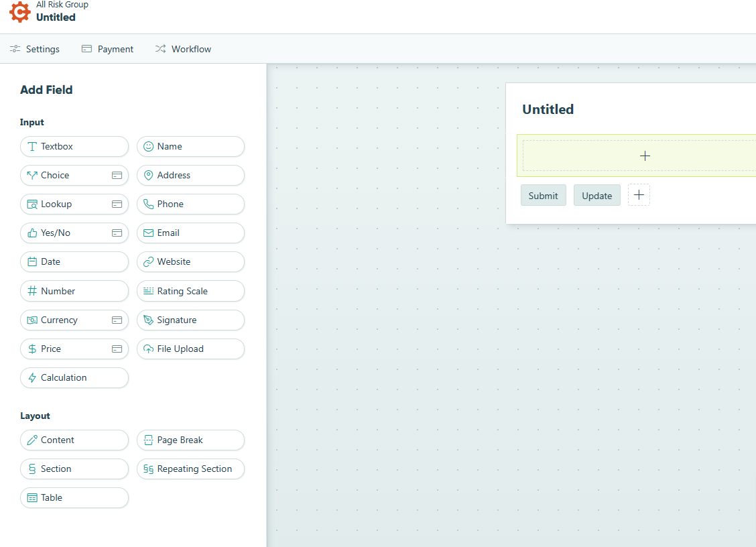
Task: Add a Textbox field
Action: [x=74, y=146]
